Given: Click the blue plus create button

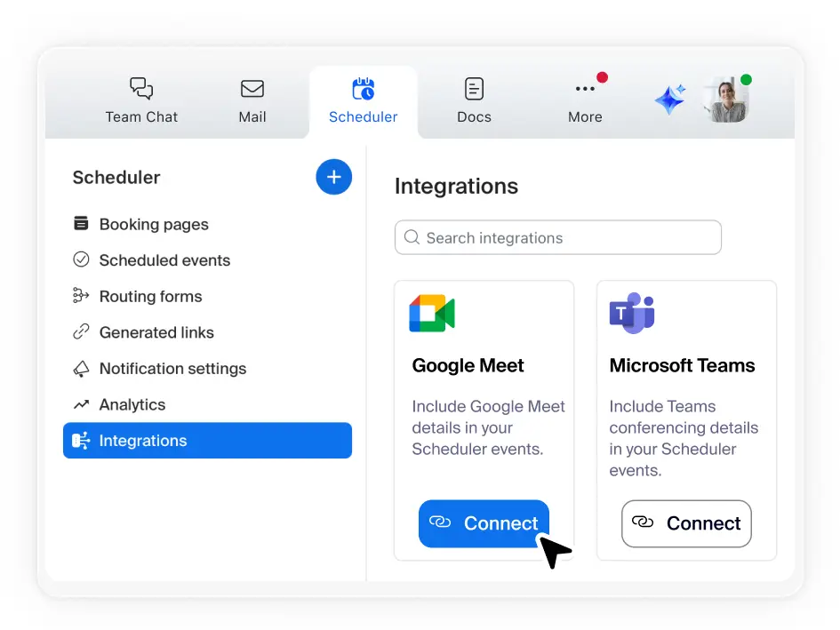Looking at the screenshot, I should [x=333, y=177].
